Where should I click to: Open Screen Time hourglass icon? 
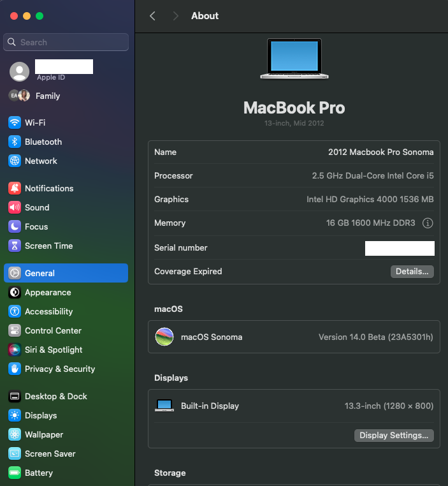(15, 246)
